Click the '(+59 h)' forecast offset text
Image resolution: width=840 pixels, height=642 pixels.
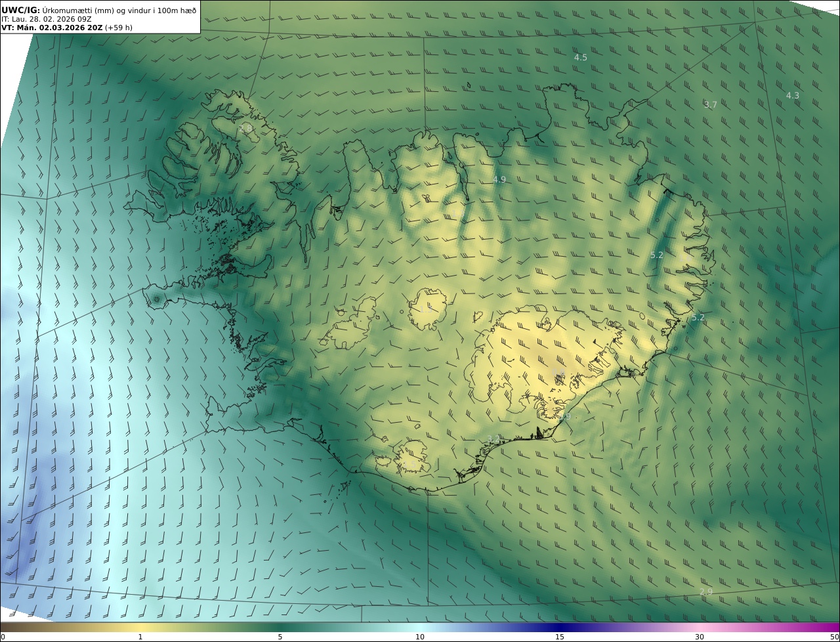click(x=119, y=28)
